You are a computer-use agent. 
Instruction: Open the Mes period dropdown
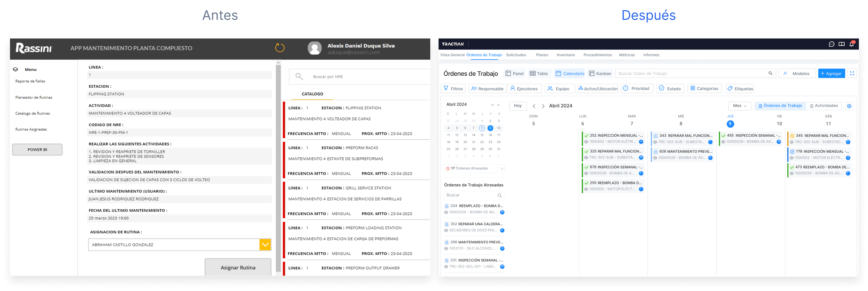pos(740,106)
